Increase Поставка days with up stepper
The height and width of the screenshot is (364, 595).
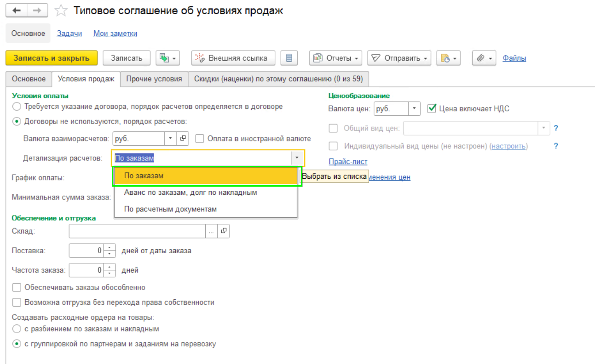point(110,248)
